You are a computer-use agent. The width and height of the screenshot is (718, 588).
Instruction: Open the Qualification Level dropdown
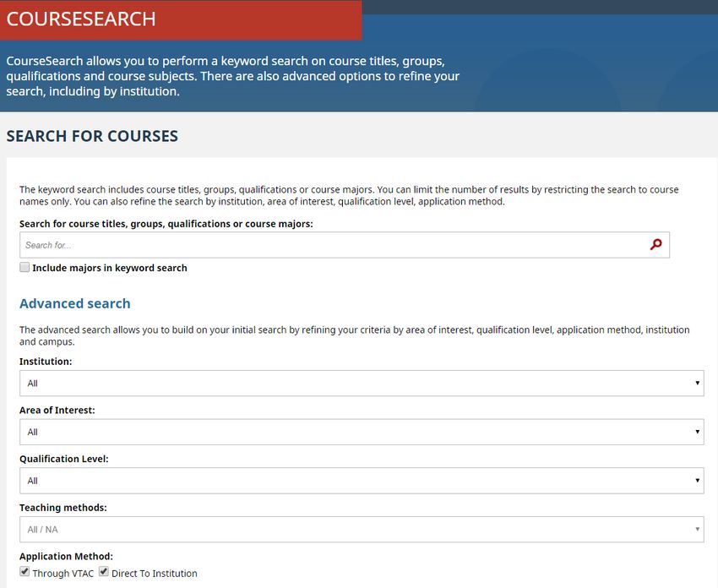362,481
